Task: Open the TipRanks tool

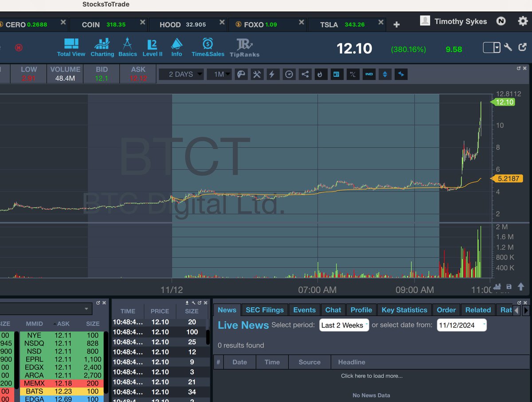Action: (244, 47)
